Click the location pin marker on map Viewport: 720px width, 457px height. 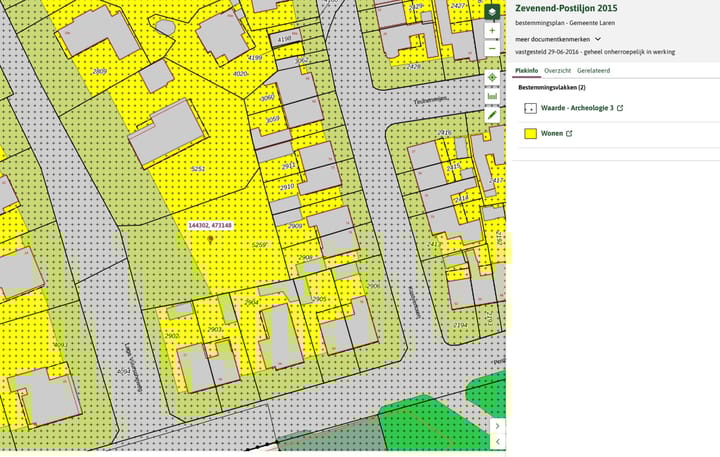(x=210, y=240)
